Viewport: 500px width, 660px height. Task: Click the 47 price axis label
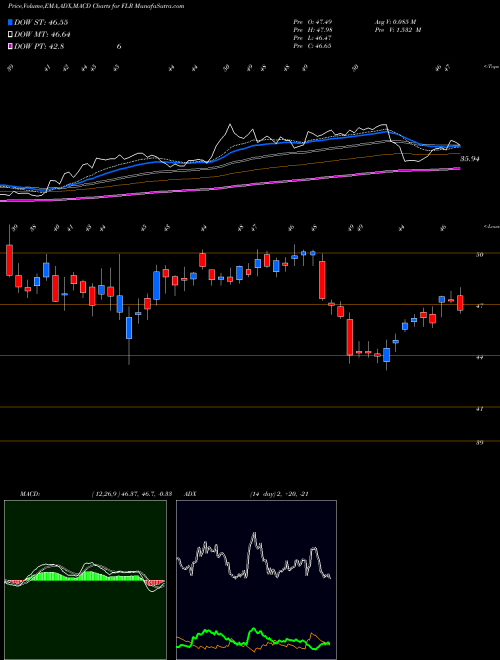coord(480,306)
